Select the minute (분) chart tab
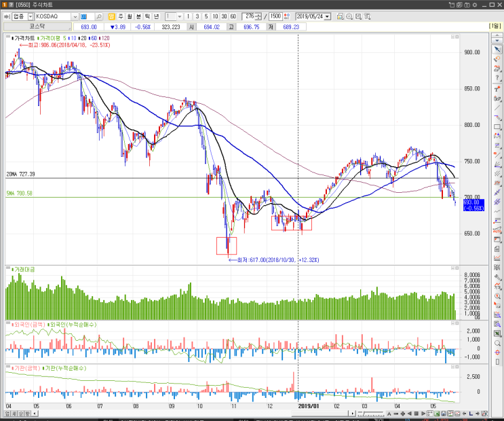This screenshot has height=421, width=504. 138,16
